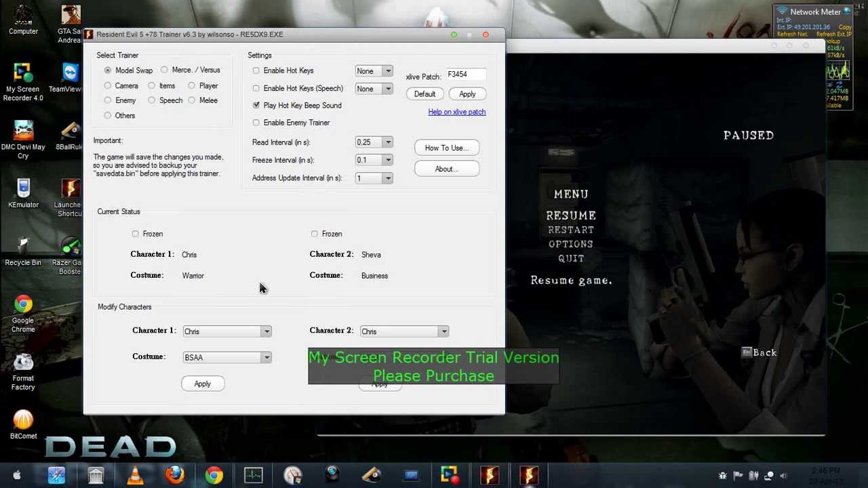Enable the Hot Keys checkbox
Viewport: 868px width, 488px height.
(x=256, y=70)
